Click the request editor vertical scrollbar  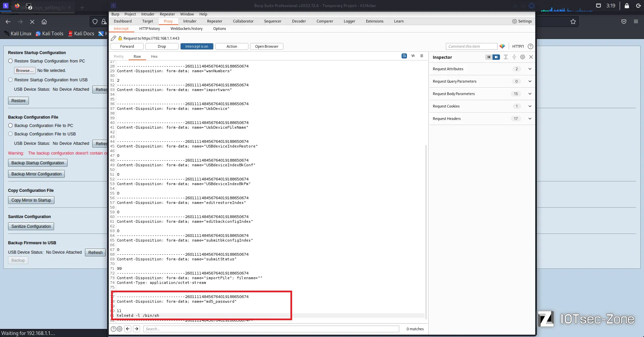426,232
